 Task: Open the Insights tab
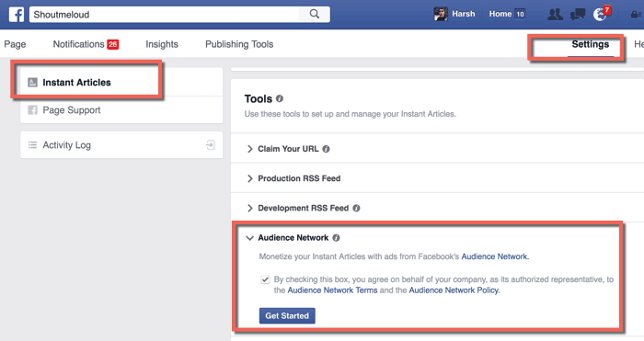coord(162,44)
